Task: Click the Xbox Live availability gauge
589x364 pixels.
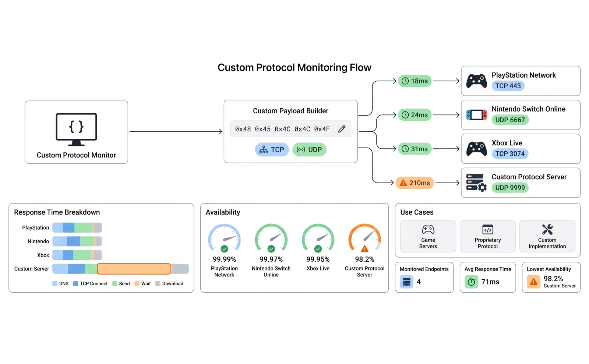Action: 318,238
